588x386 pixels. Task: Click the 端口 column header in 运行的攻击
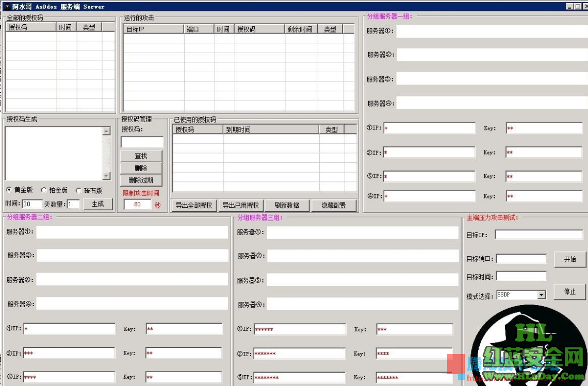point(199,29)
